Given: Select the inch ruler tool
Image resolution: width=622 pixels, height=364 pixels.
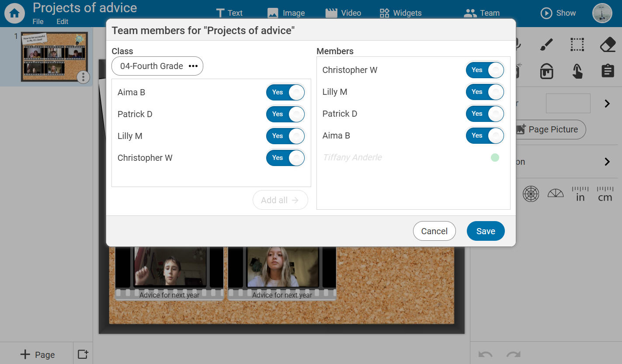Looking at the screenshot, I should coord(580,194).
